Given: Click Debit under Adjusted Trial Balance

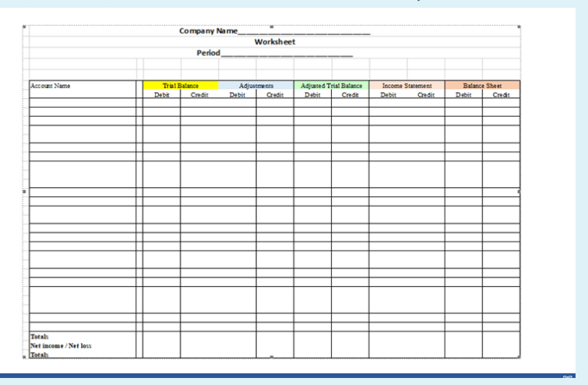Looking at the screenshot, I should (x=312, y=94).
